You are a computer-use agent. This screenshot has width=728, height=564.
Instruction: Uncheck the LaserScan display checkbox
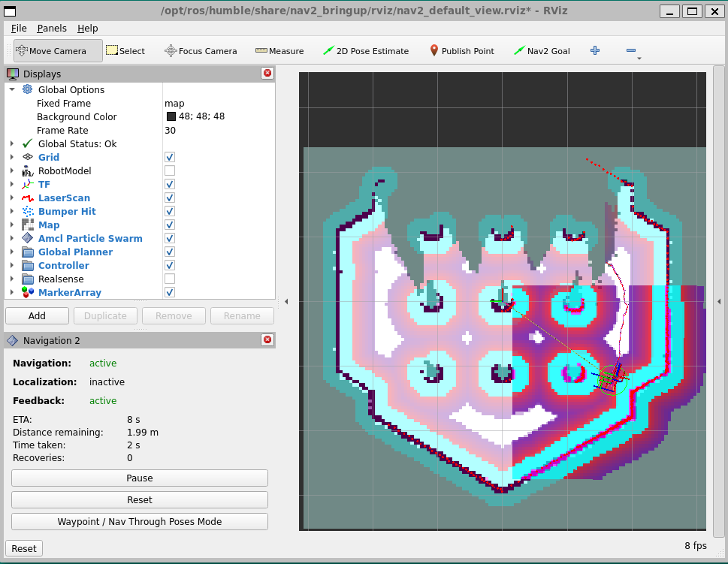point(170,198)
